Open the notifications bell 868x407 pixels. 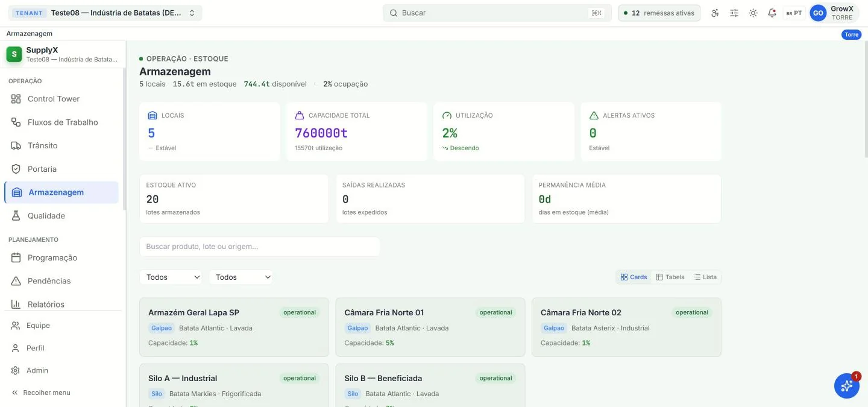point(772,13)
